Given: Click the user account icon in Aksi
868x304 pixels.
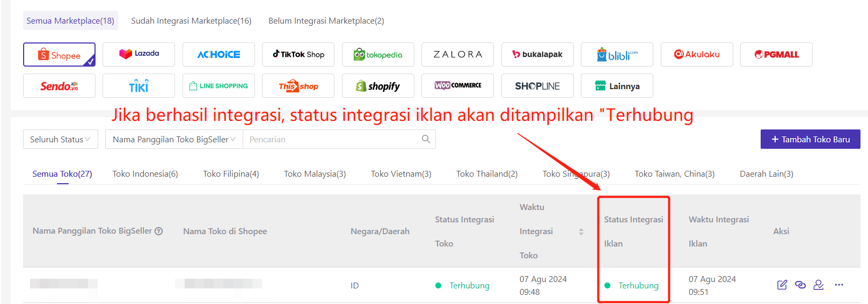Looking at the screenshot, I should [x=819, y=285].
